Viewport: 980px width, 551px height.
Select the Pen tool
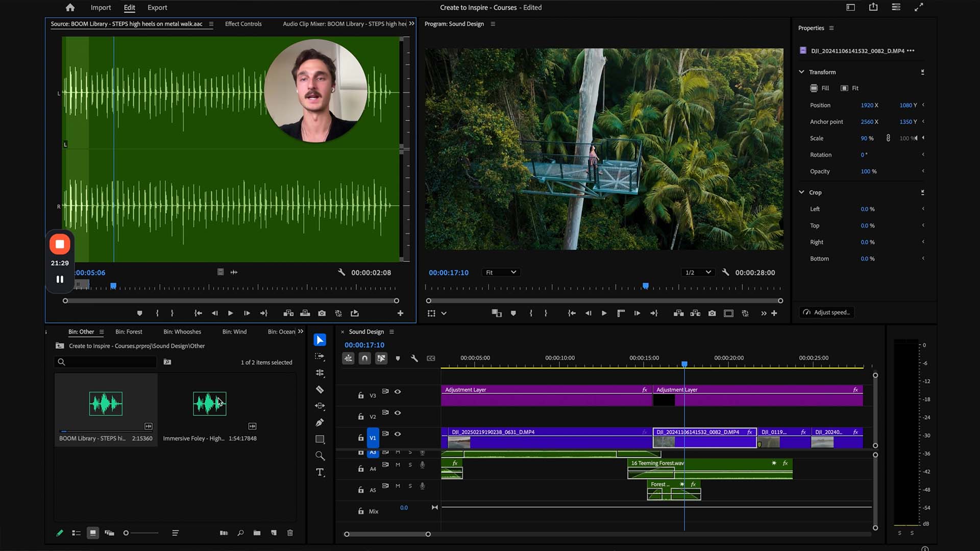point(320,422)
